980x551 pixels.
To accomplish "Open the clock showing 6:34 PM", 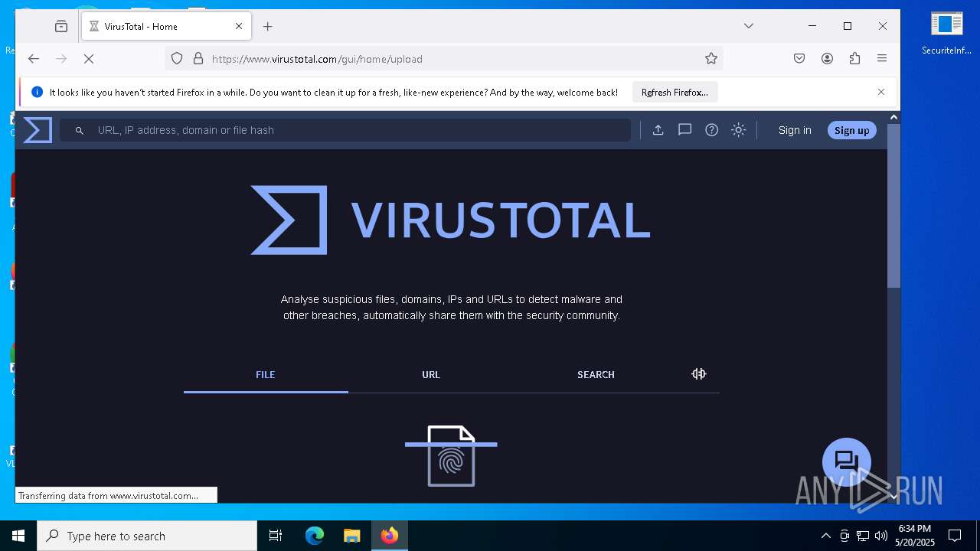I will tap(916, 536).
